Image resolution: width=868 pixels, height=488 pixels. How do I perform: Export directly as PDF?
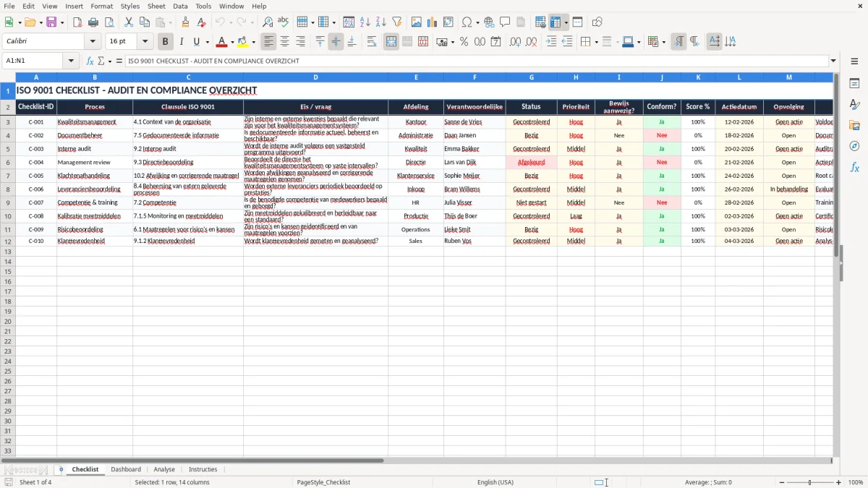point(77,22)
